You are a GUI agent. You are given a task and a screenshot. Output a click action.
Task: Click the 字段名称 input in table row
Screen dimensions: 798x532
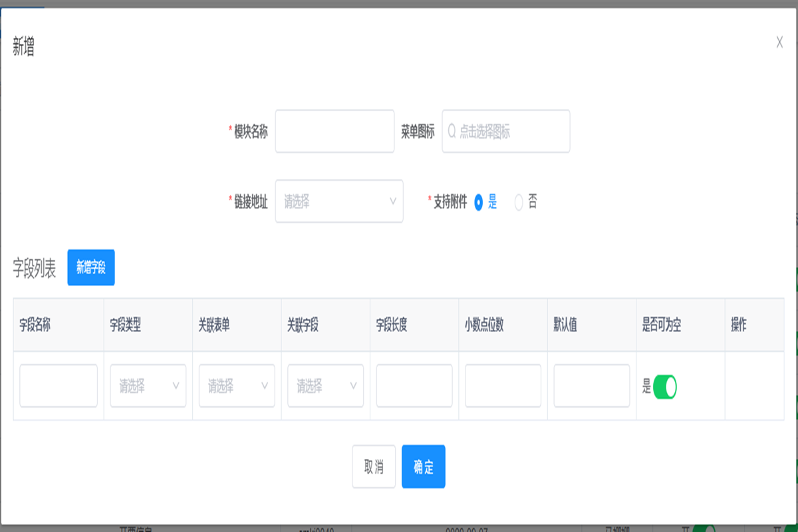(59, 386)
